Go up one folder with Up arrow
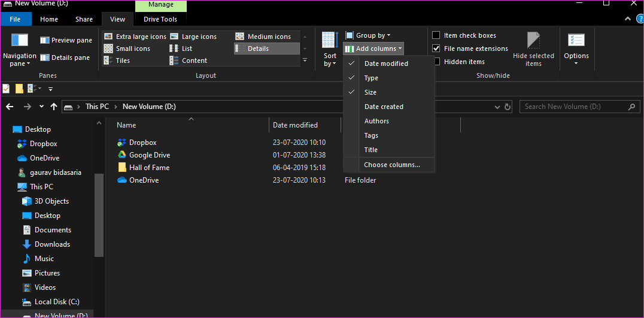Screen dimensions: 644x318 click(x=53, y=107)
